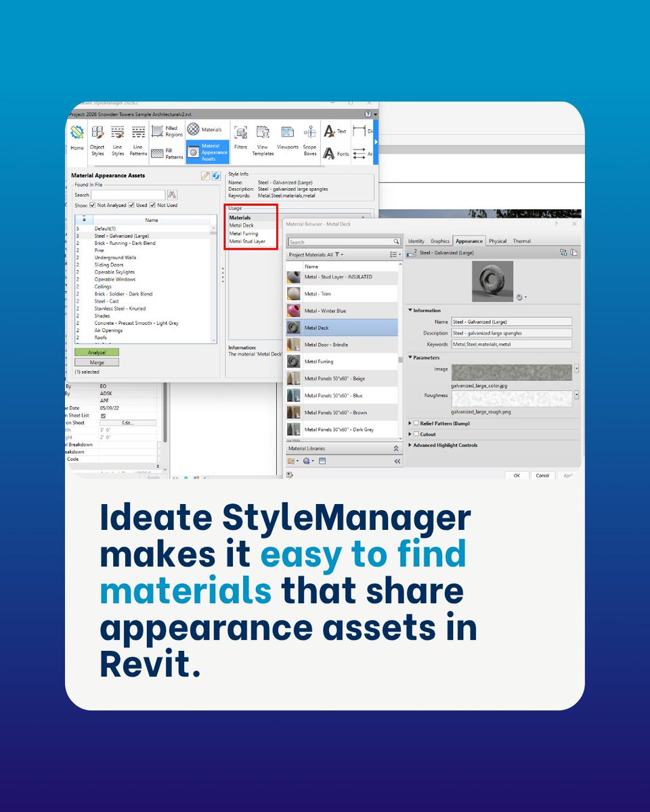
Task: Click the replace asset icon in Appearance tab
Action: pos(563,252)
